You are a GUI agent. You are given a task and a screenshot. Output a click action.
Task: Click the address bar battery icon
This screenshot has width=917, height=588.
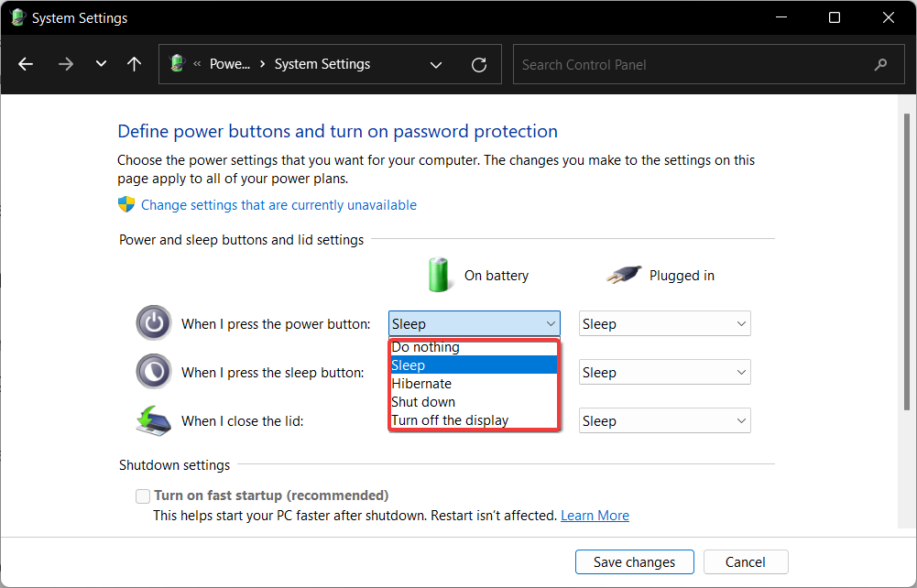pos(177,63)
